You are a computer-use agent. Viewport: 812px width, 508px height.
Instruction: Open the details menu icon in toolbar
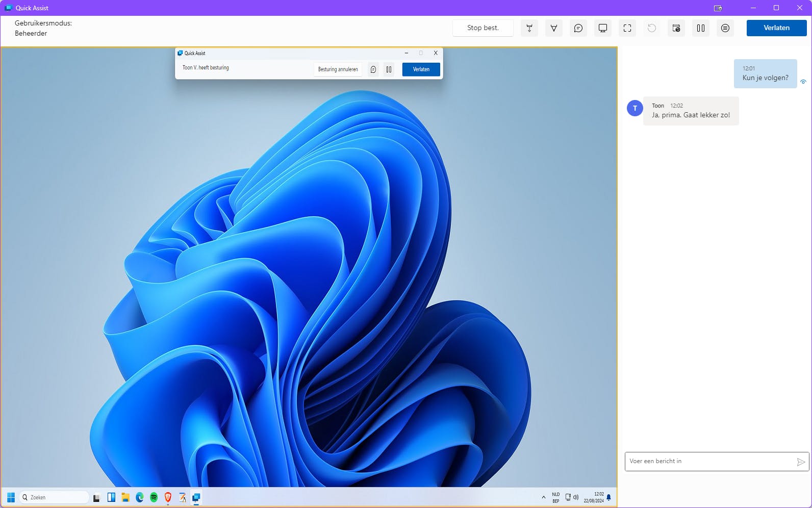[725, 28]
